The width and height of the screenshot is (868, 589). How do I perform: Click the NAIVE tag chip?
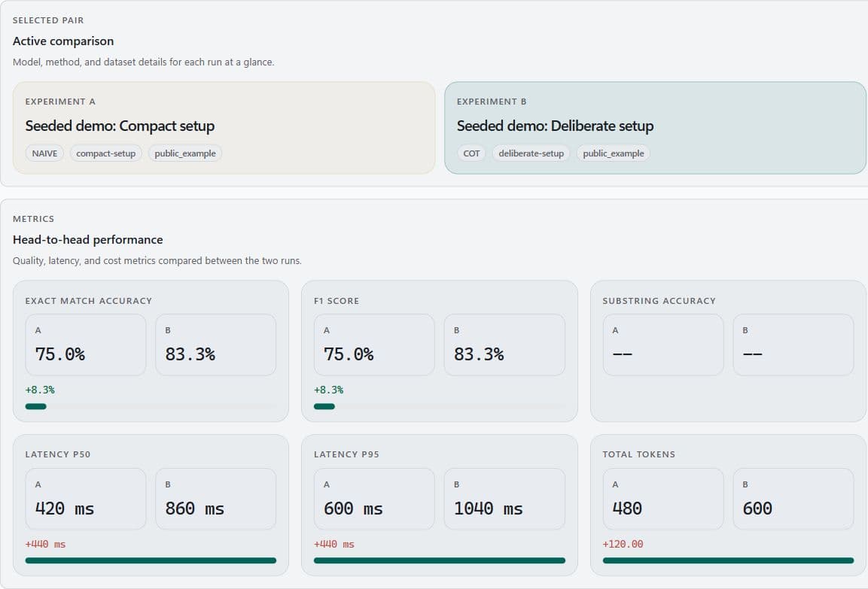point(45,153)
